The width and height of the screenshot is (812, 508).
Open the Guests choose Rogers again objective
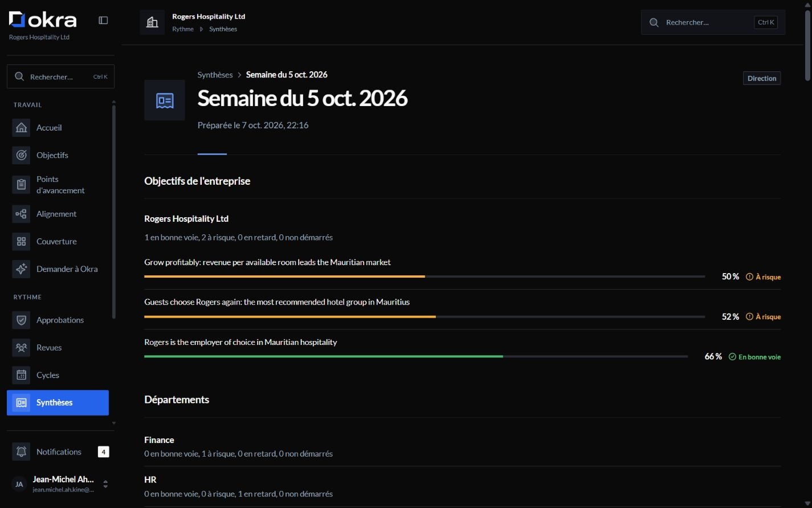point(277,302)
